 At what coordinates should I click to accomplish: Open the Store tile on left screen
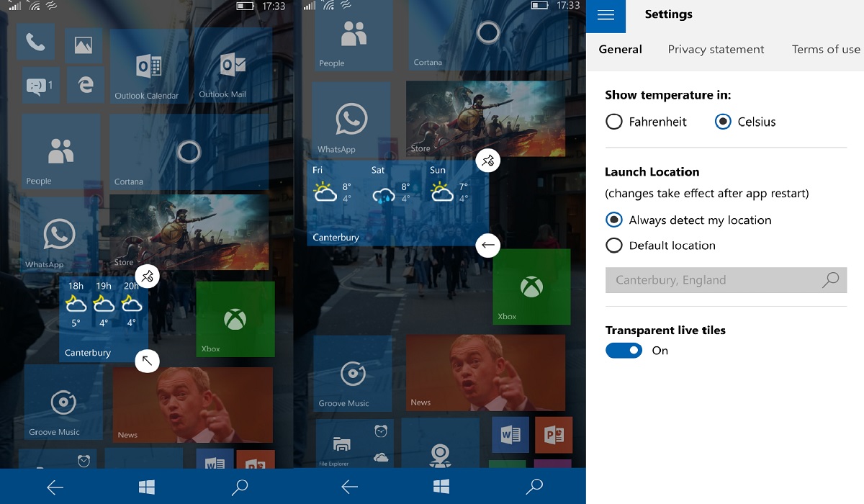[189, 232]
